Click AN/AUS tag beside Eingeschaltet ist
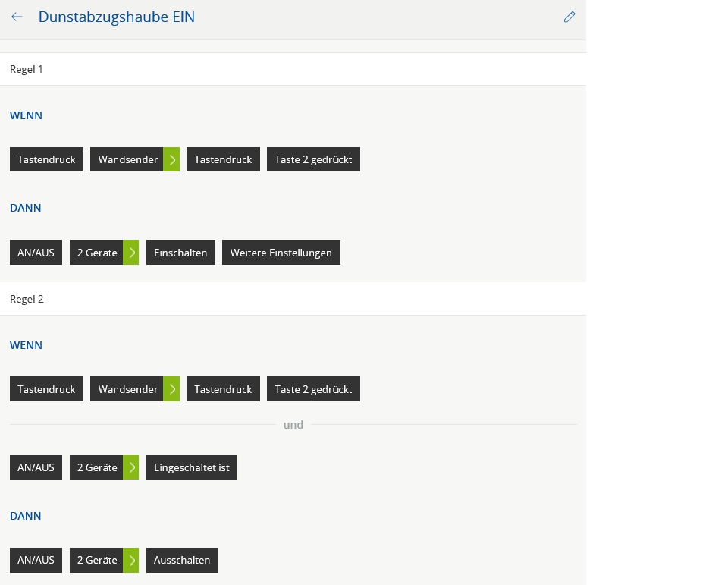The width and height of the screenshot is (728, 585). point(36,467)
